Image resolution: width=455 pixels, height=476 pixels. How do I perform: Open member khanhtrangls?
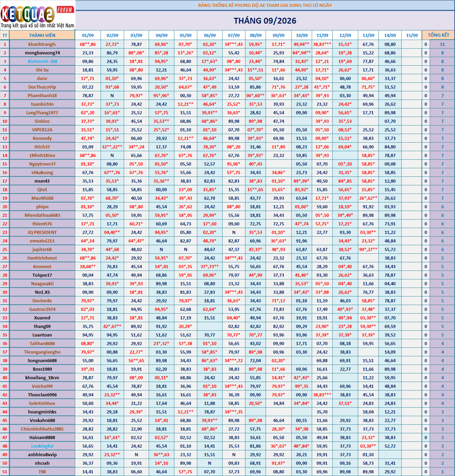point(42,44)
